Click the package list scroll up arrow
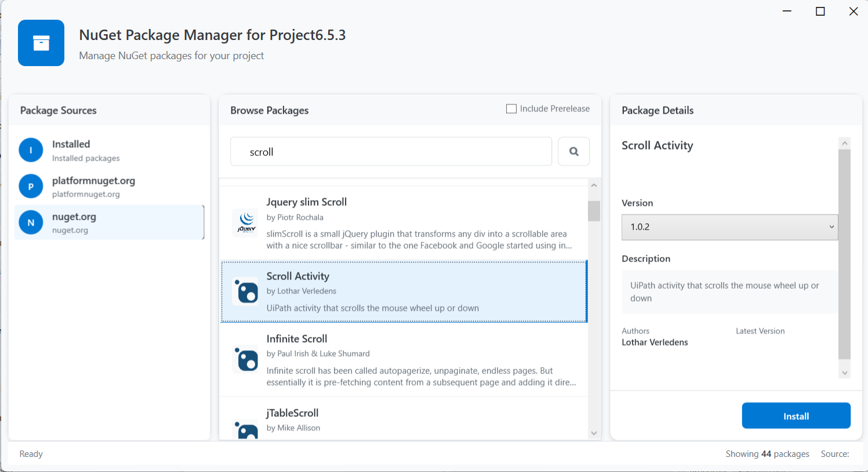This screenshot has width=868, height=472. [594, 186]
